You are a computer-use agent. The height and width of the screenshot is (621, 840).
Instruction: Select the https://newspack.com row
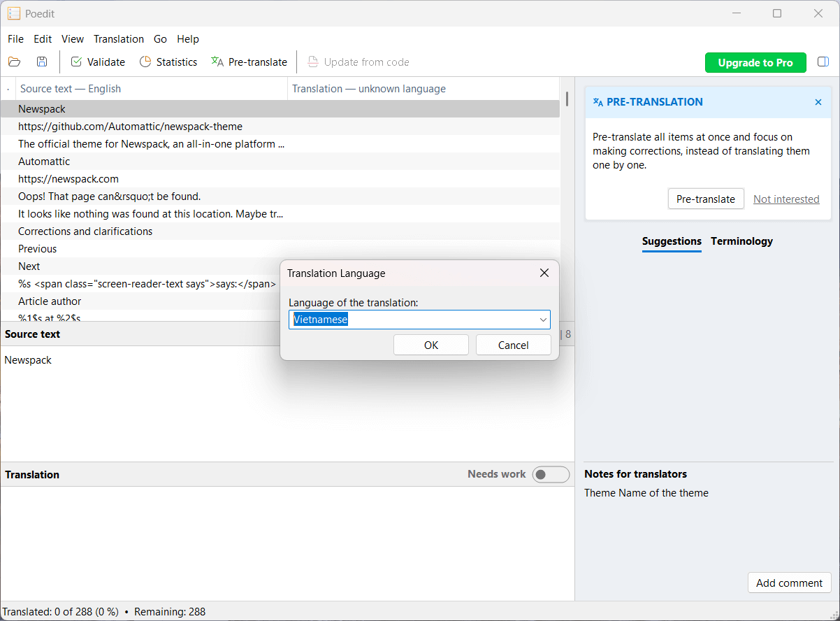pyautogui.click(x=280, y=179)
